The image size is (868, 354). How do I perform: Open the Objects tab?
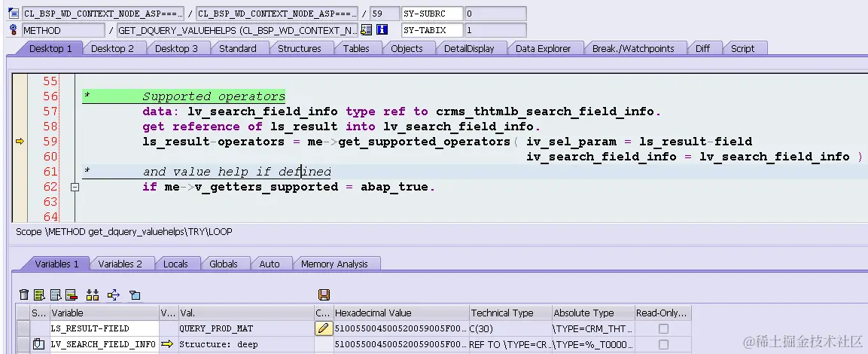tap(407, 49)
